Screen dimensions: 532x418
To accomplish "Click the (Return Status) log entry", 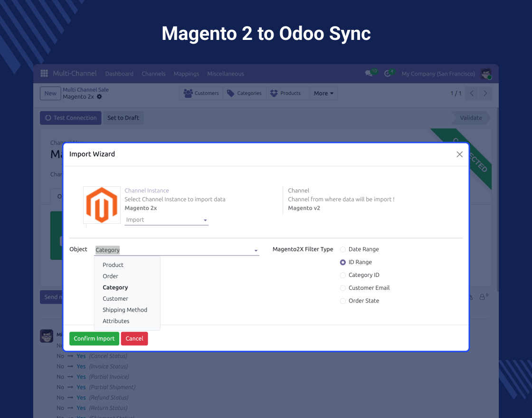I will click(x=108, y=408).
